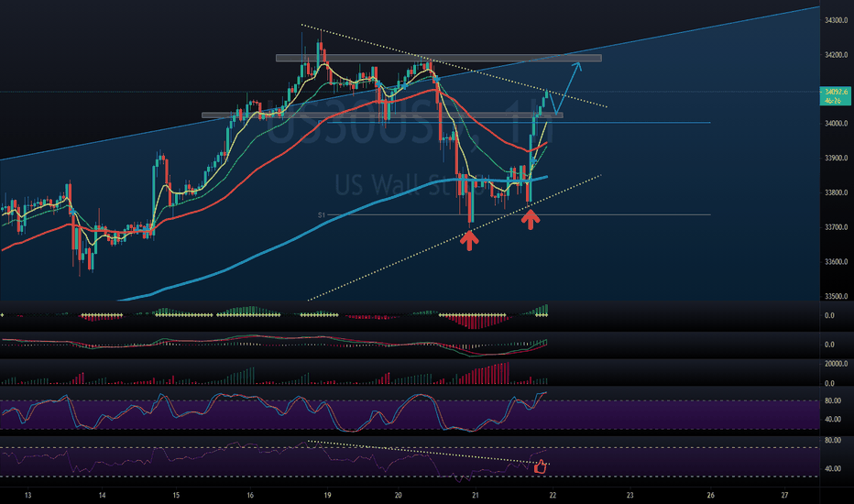Select the thumbs-up icon on the RSI pane
The image size is (854, 504).
pyautogui.click(x=540, y=467)
